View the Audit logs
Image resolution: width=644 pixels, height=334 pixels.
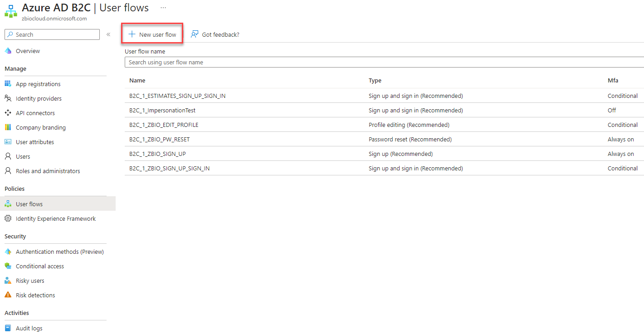[x=29, y=328]
